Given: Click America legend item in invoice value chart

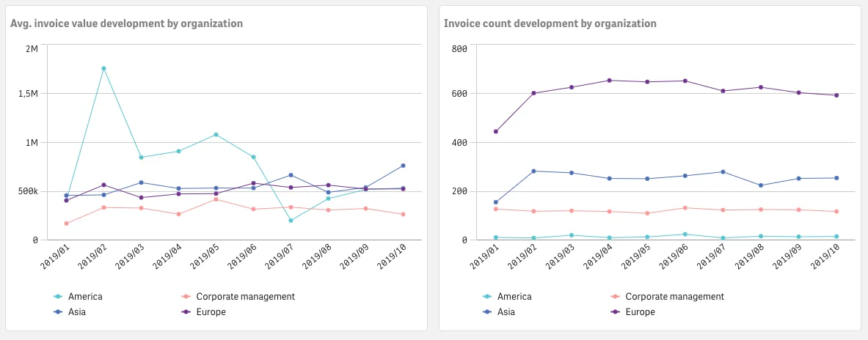Looking at the screenshot, I should point(84,297).
